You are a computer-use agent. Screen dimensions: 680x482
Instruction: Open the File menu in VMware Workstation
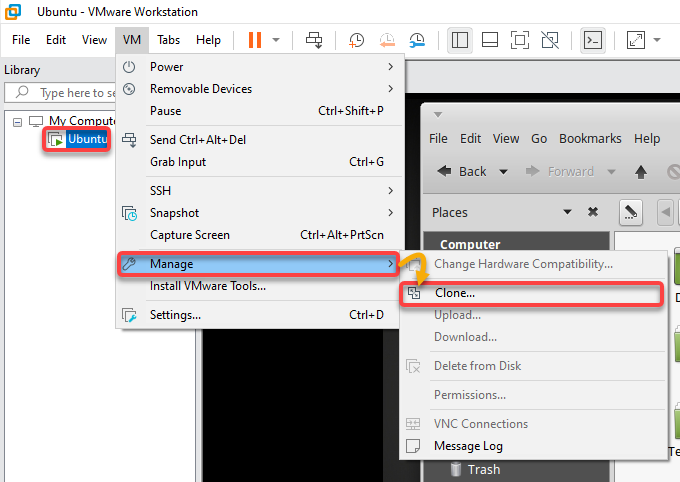pyautogui.click(x=21, y=40)
